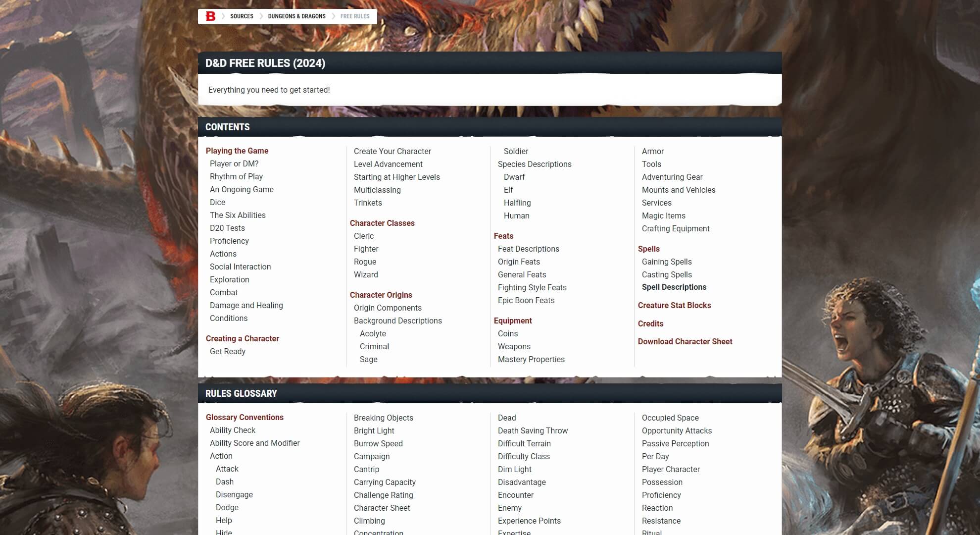Open the Equipment heading
980x535 pixels.
(513, 321)
